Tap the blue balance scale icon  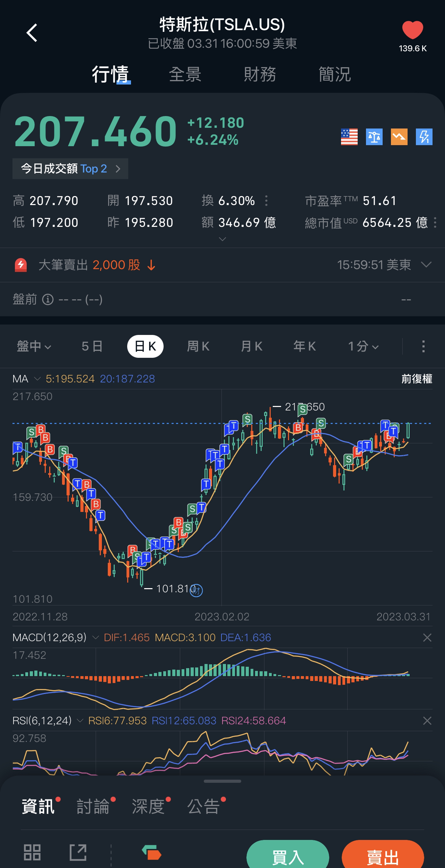[374, 136]
